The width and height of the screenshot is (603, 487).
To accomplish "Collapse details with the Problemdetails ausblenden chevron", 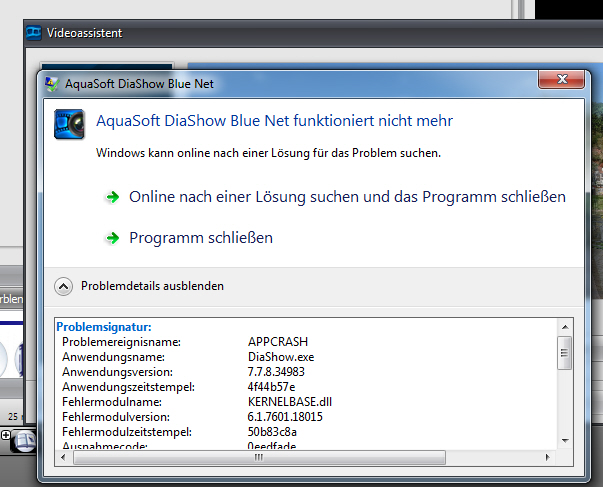I will [x=64, y=286].
